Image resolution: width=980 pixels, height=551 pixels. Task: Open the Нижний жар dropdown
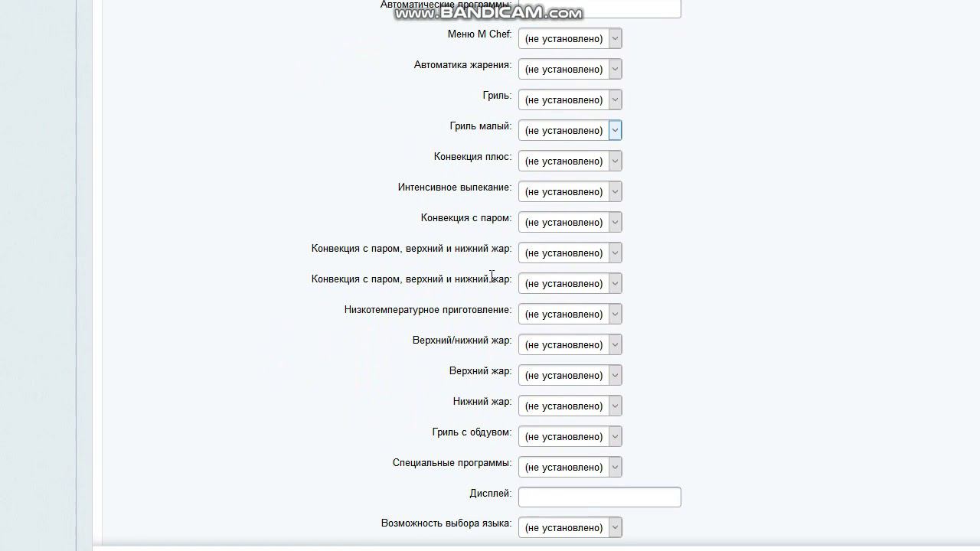[x=570, y=406]
